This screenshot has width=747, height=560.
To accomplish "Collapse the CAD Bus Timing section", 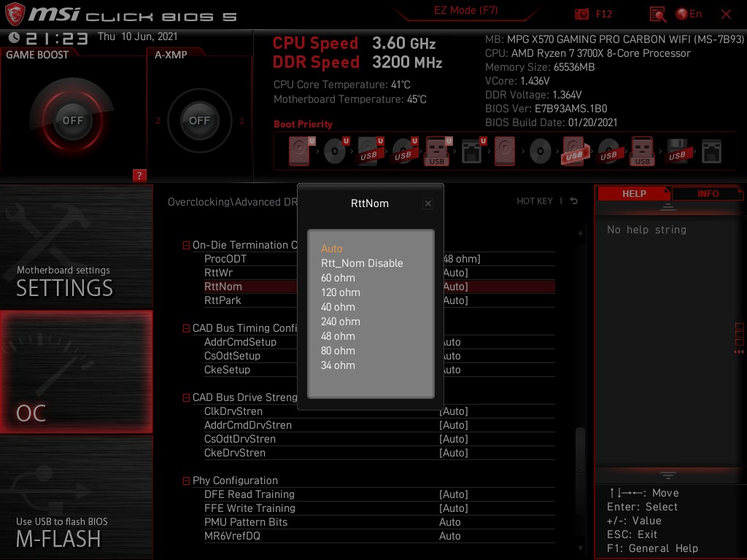I will 186,329.
